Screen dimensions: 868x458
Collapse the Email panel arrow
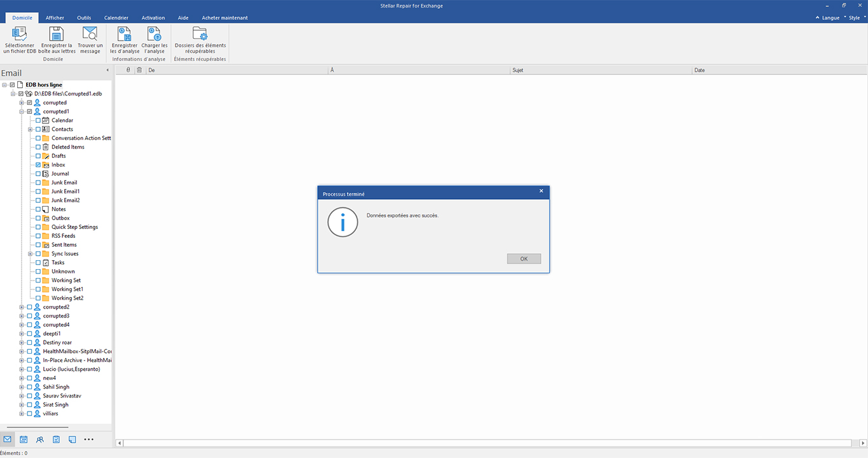coord(107,69)
